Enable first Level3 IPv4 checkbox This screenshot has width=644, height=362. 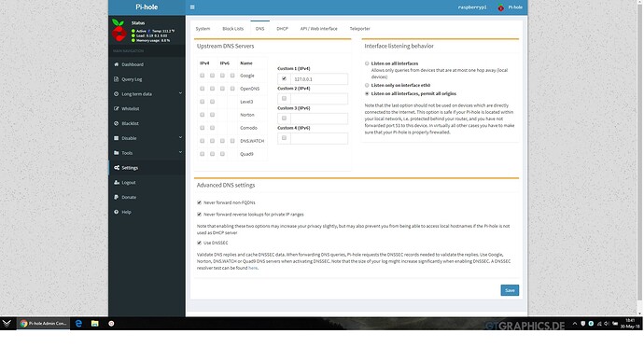coord(203,102)
